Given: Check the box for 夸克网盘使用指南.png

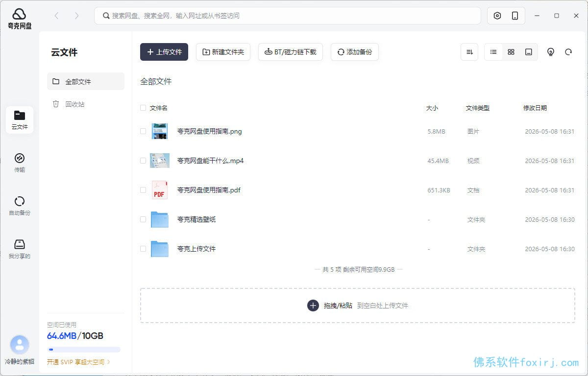Looking at the screenshot, I should click(x=143, y=131).
